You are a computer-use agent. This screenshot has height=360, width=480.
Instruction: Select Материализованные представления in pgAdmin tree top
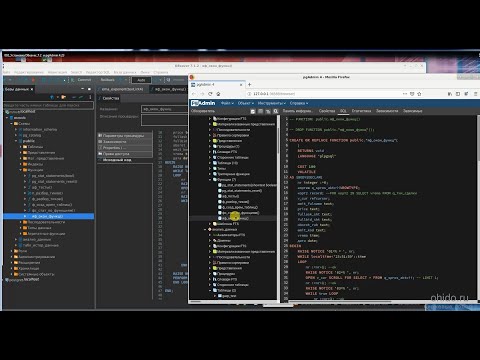(246, 124)
